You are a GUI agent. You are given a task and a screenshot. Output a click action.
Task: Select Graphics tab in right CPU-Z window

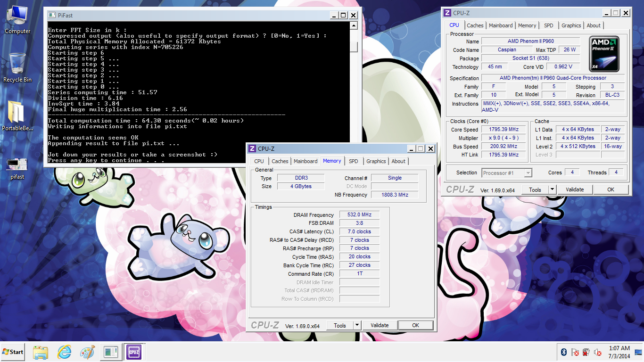point(571,25)
